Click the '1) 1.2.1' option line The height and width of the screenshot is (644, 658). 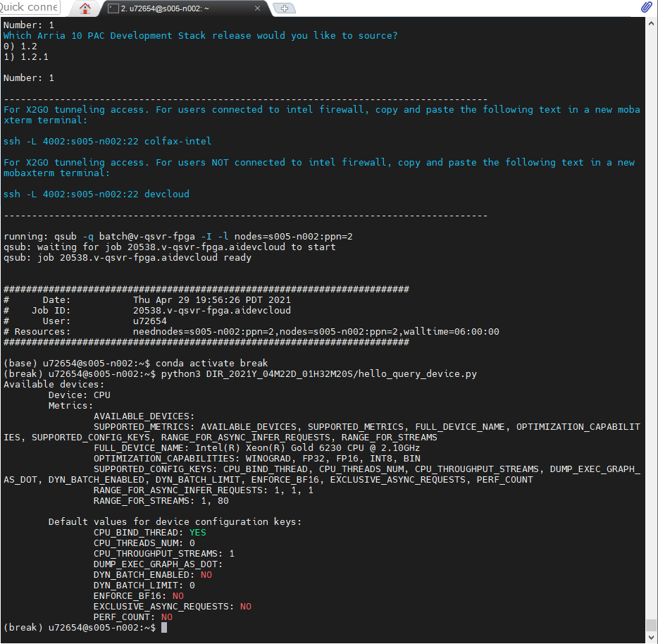tap(26, 57)
